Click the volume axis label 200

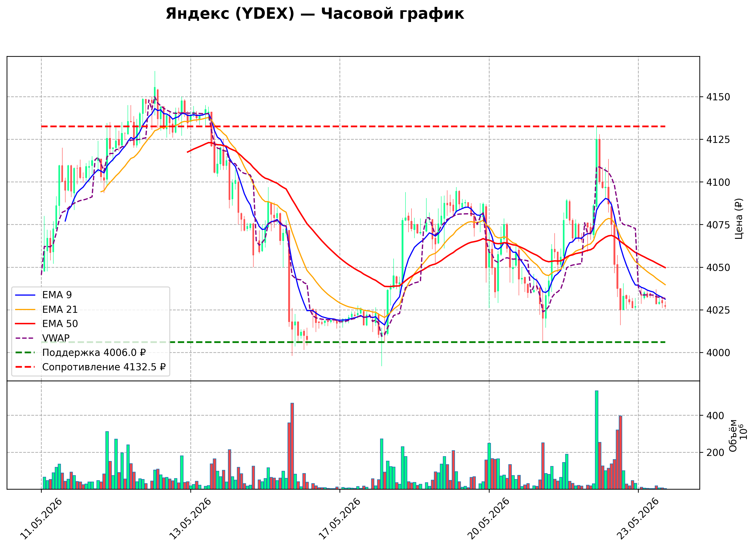tap(715, 453)
